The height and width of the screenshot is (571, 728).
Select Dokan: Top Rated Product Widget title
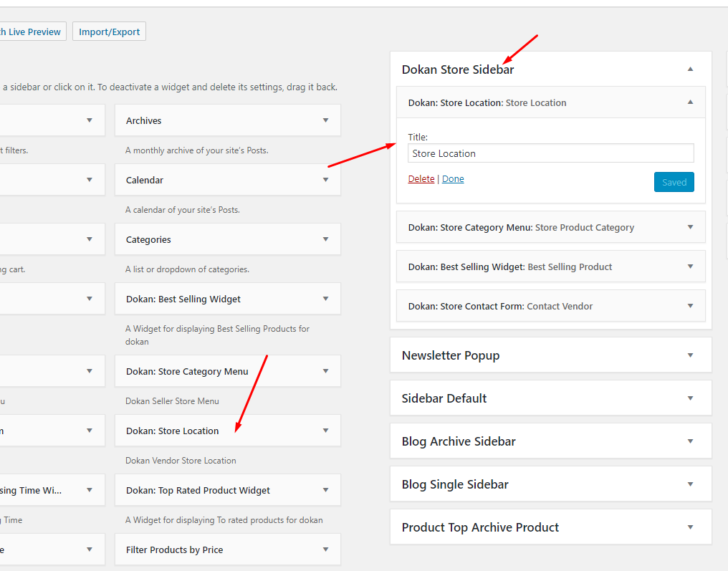[x=198, y=490]
